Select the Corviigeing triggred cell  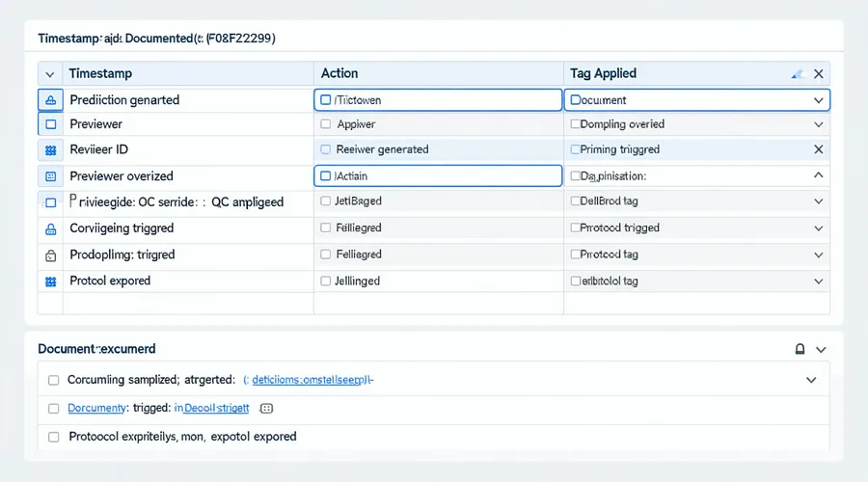click(x=188, y=228)
